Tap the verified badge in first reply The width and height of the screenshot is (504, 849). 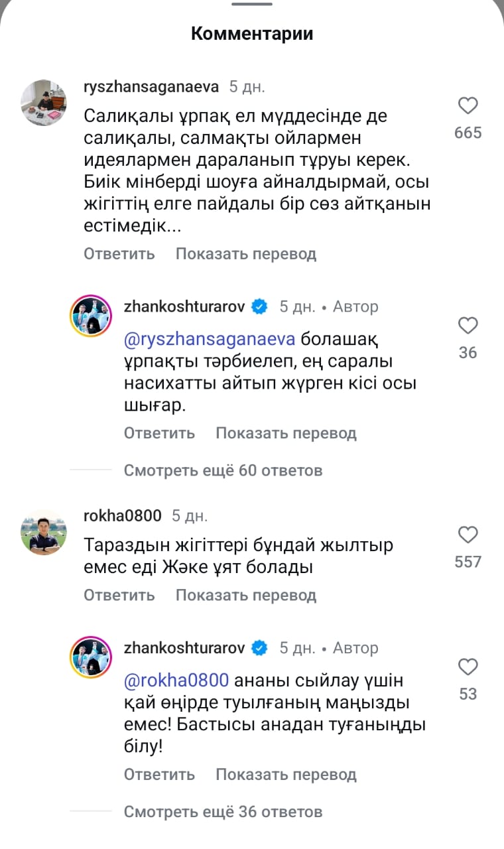(259, 307)
